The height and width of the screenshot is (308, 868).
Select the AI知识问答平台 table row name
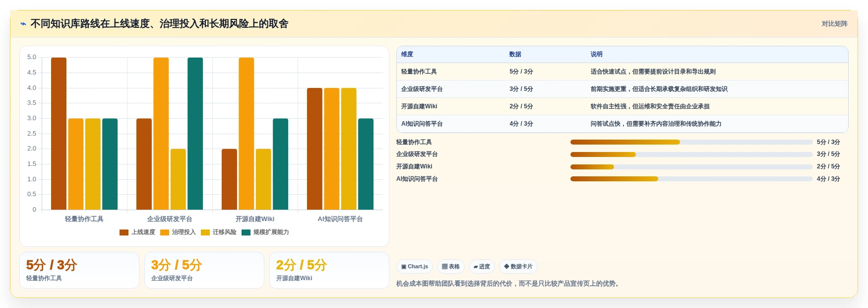422,124
